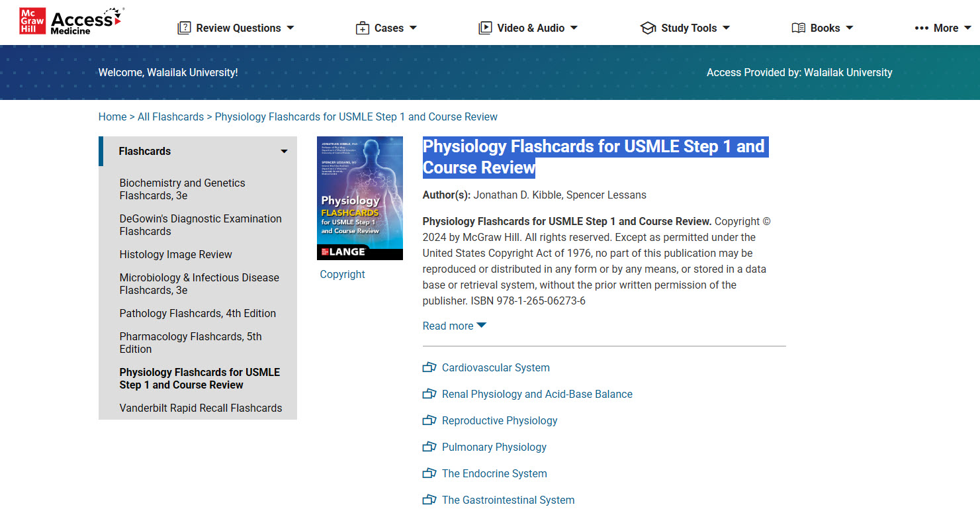Open the More menu
The height and width of the screenshot is (515, 980).
(943, 28)
